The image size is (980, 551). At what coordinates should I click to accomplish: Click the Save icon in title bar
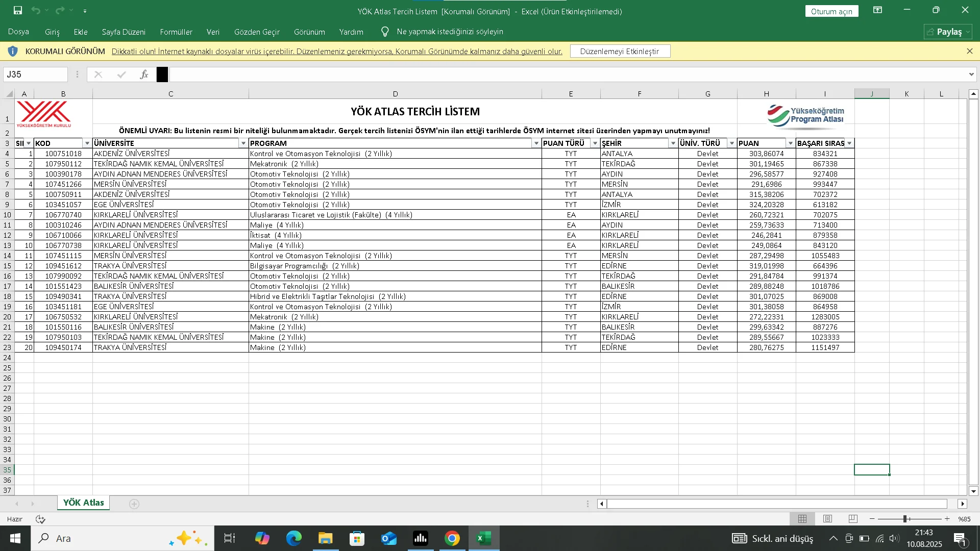pyautogui.click(x=18, y=10)
